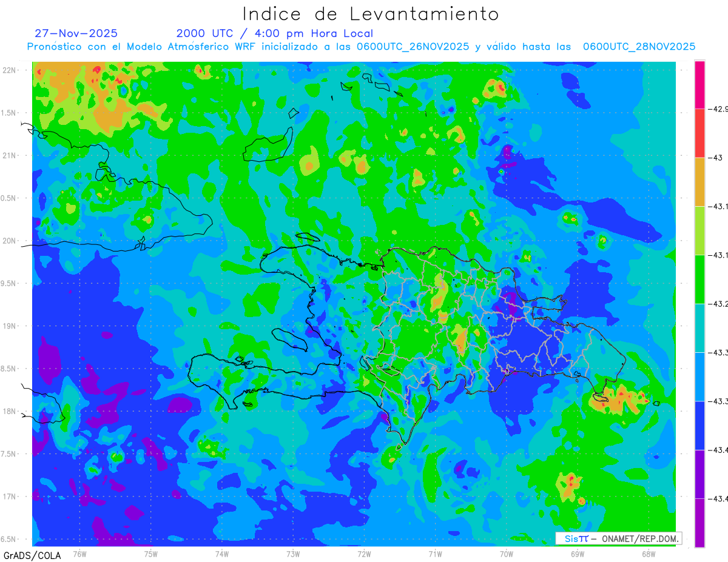Click the sky-blue swatch in the color scale
728x562 pixels.
[x=699, y=376]
